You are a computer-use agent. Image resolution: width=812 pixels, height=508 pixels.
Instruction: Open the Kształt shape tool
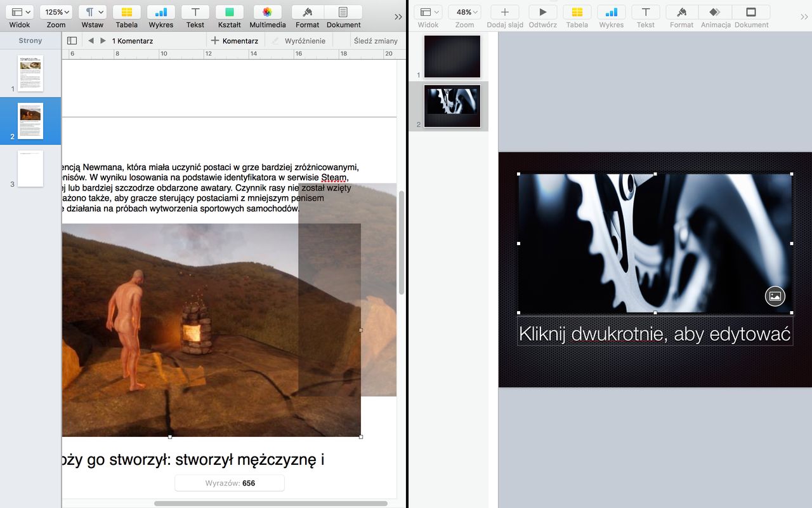[229, 13]
